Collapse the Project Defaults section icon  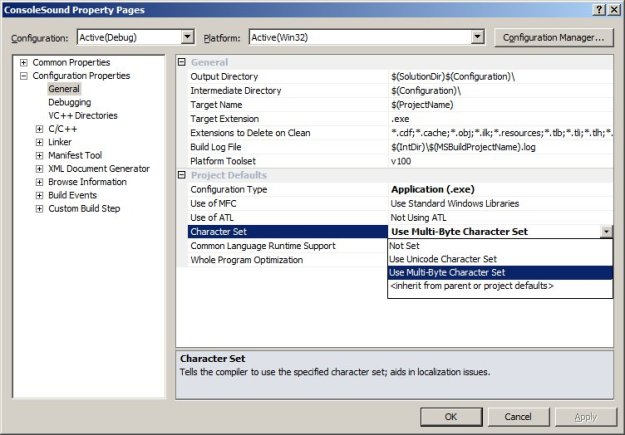click(x=182, y=175)
